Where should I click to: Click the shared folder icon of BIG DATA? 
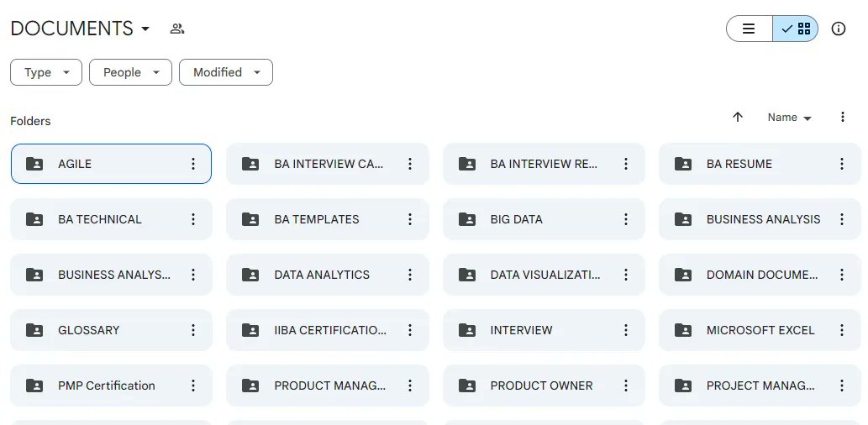(x=466, y=219)
